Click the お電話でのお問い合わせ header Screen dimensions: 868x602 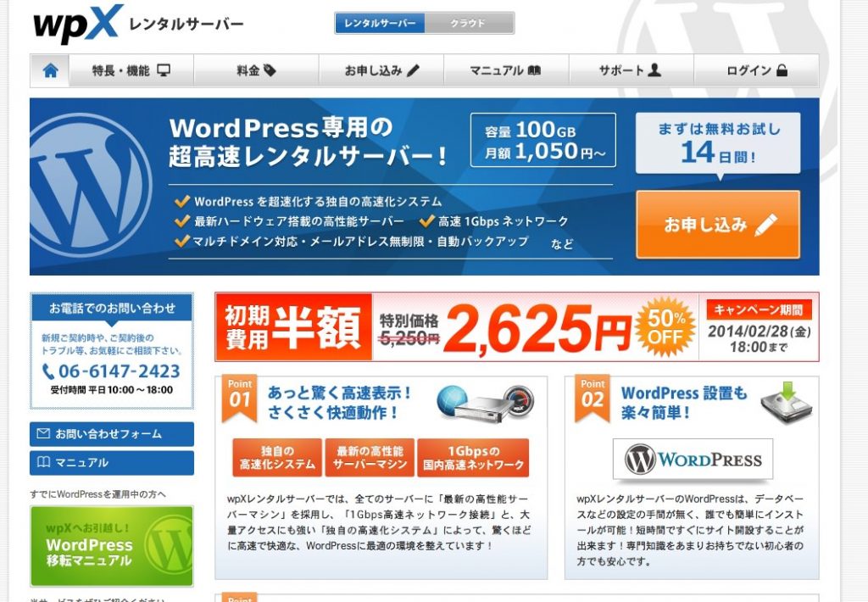pos(112,308)
